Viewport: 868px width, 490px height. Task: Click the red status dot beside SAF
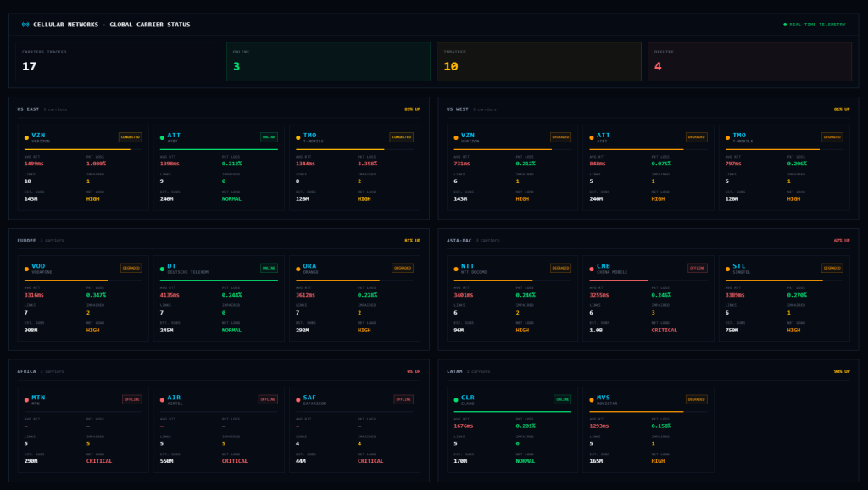point(298,399)
